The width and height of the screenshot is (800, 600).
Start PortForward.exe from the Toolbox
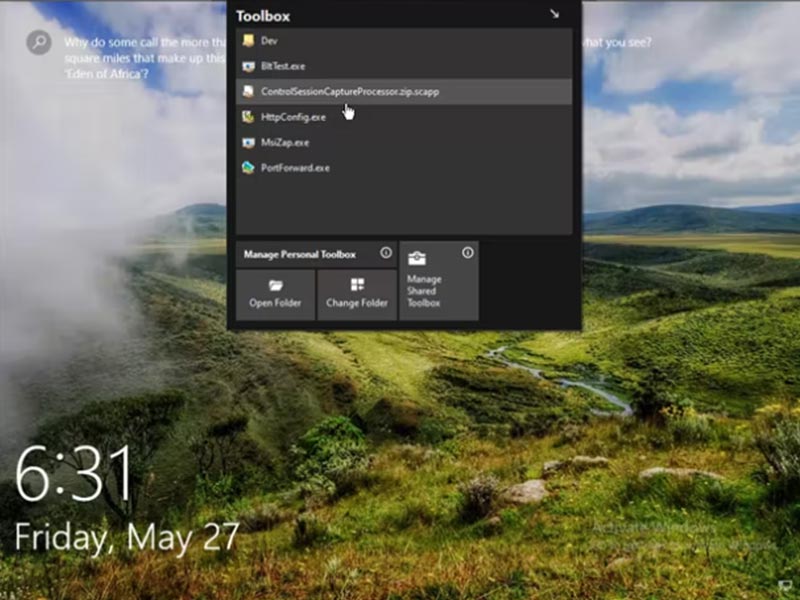tap(295, 168)
